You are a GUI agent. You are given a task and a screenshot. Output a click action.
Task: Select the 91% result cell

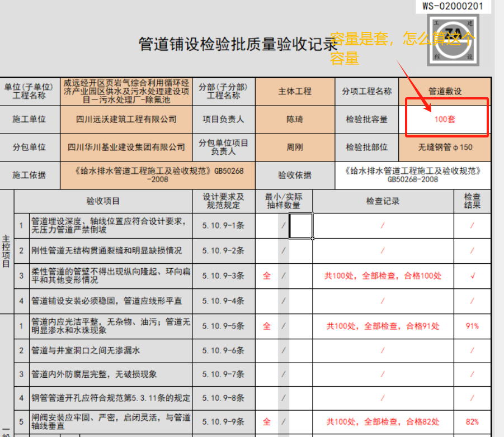(472, 326)
